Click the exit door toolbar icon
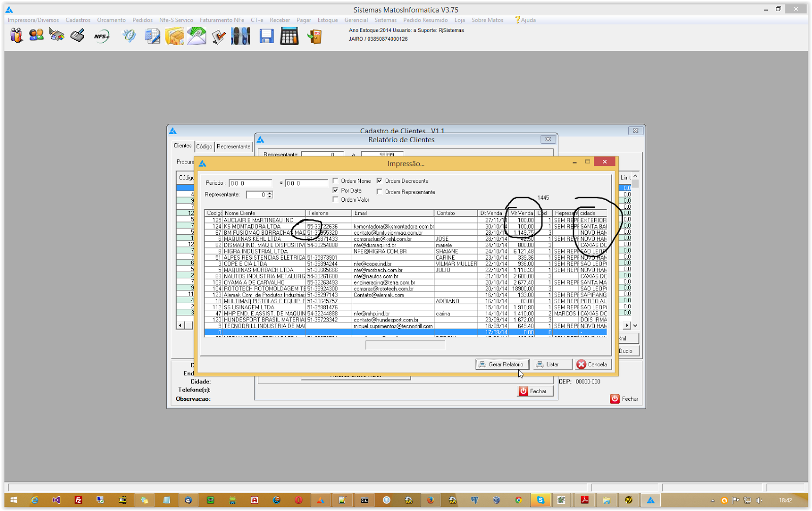Screen dimensions: 812x511 (x=314, y=36)
